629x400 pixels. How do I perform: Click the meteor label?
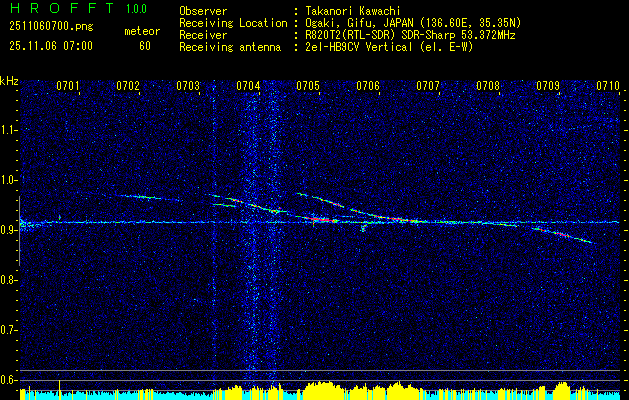[142, 31]
